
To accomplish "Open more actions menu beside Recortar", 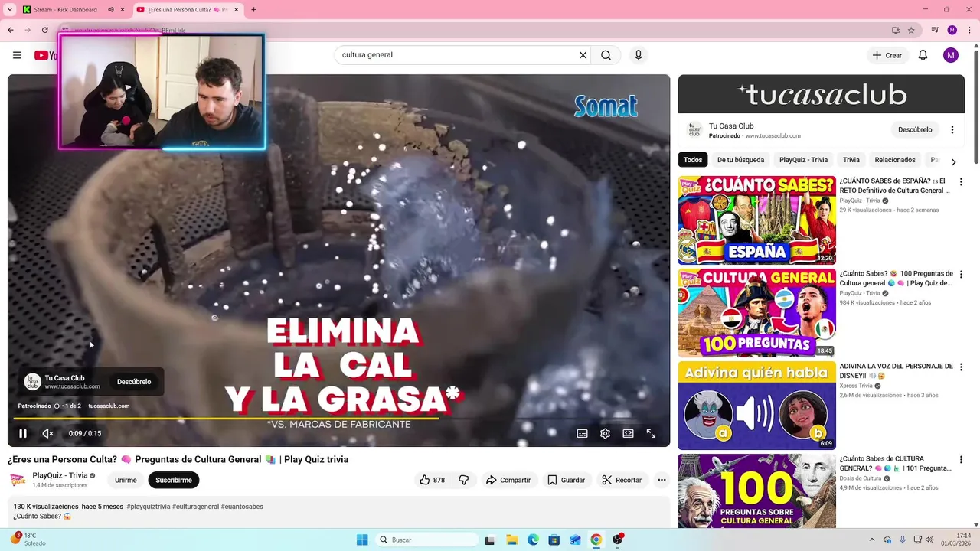I will (x=661, y=480).
